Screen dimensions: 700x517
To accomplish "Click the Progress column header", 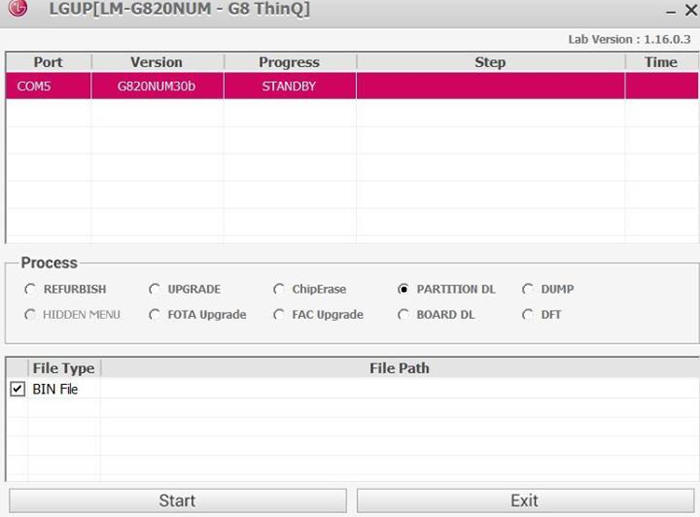I will (x=289, y=62).
